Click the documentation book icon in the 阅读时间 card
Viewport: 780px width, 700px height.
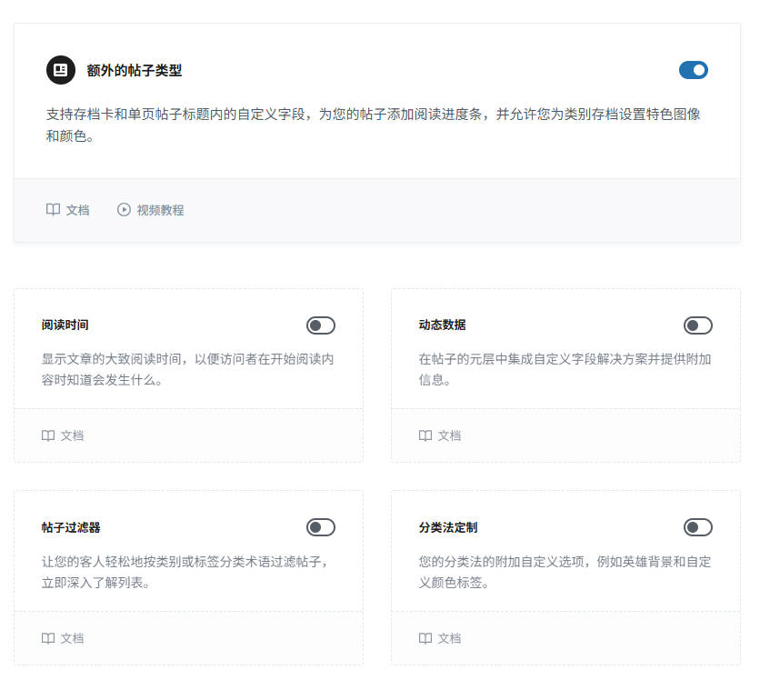pos(47,435)
